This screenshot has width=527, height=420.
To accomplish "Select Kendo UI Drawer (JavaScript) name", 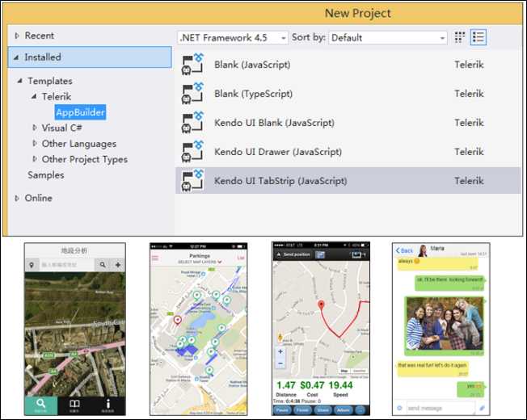I will (x=278, y=152).
